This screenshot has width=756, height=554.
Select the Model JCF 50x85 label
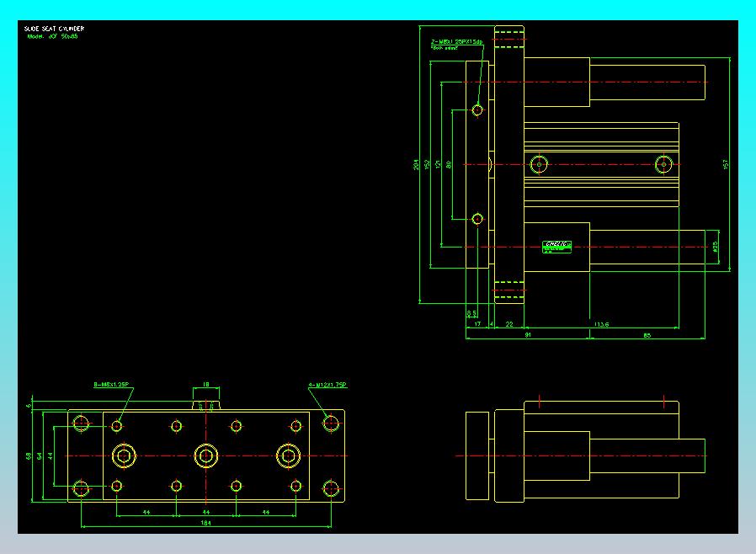(52, 36)
